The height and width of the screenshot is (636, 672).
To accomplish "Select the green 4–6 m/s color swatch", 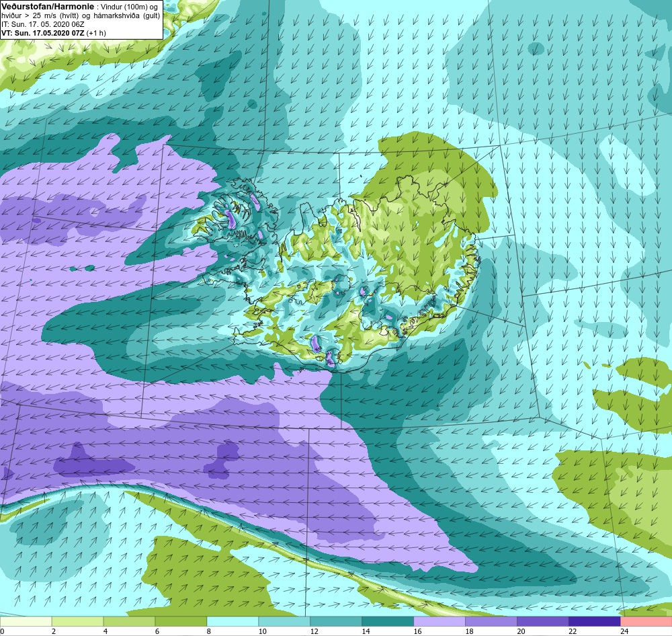I will [130, 621].
